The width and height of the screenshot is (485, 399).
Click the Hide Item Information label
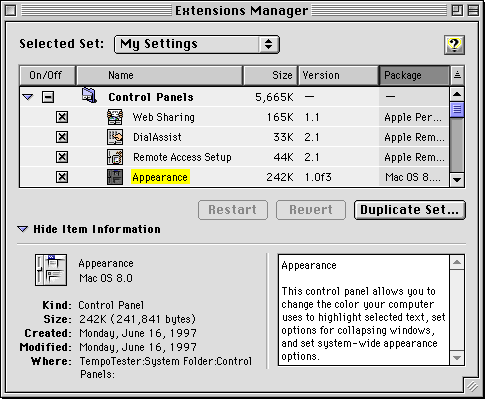click(97, 229)
